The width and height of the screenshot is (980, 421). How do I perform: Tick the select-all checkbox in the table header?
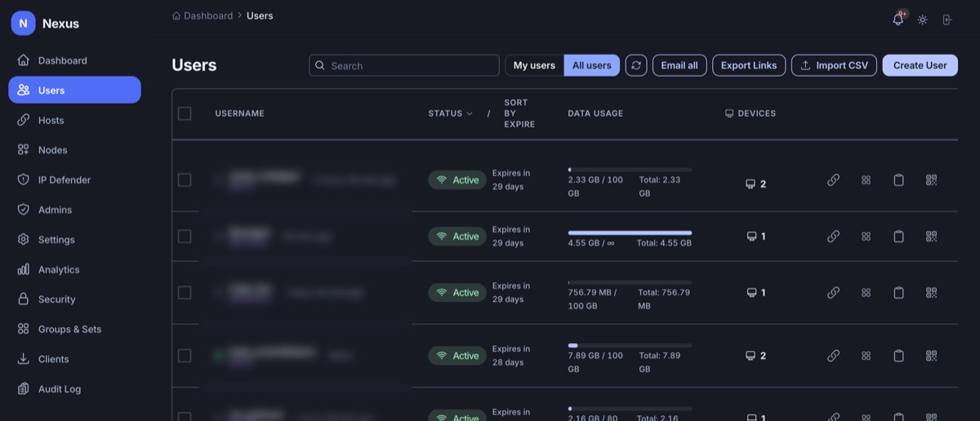tap(185, 113)
